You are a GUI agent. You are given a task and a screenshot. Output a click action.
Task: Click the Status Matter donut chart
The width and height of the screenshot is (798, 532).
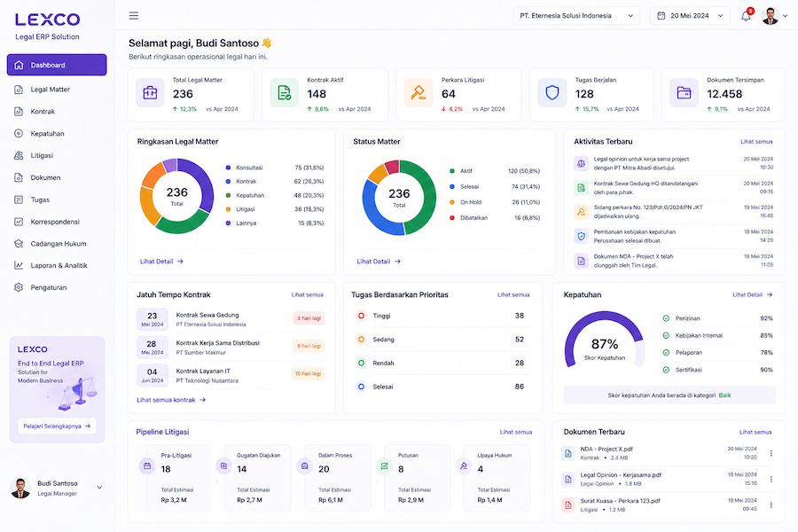pos(399,198)
